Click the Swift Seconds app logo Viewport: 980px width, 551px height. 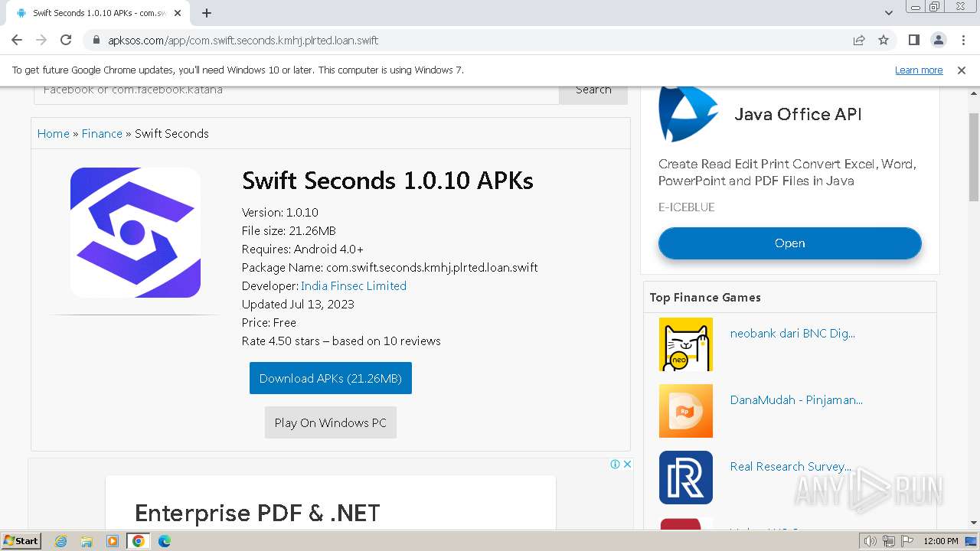click(136, 233)
